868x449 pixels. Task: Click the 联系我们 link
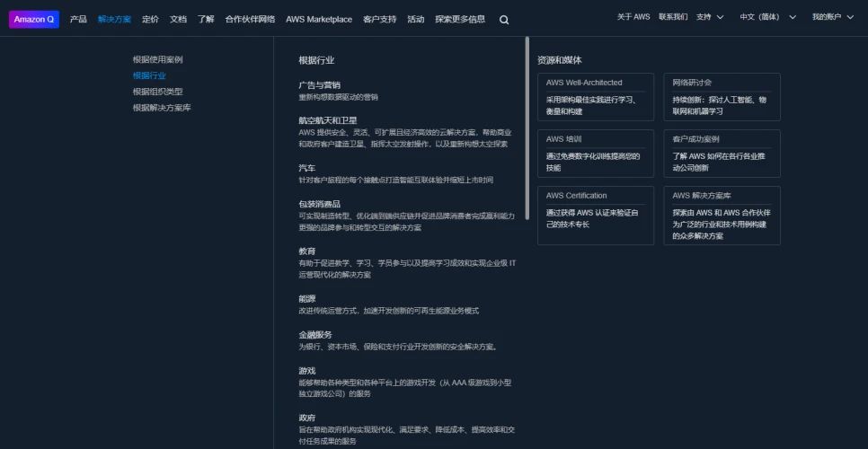(673, 17)
